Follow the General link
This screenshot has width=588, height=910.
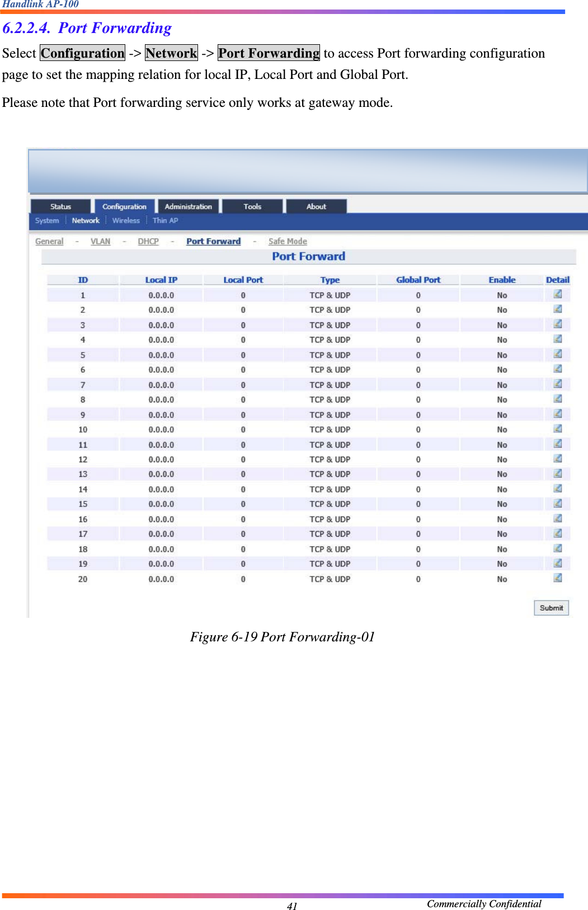click(x=49, y=241)
